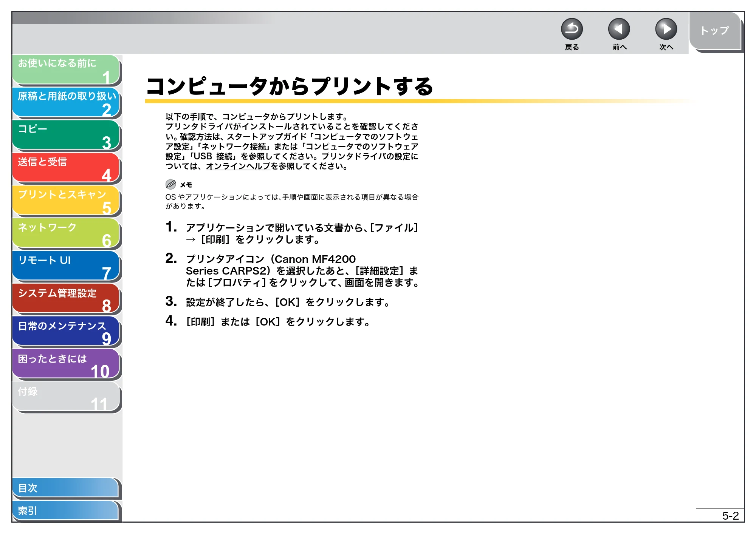
Task: Open chapter 8 システム管理設定 tab
Action: coord(66,299)
